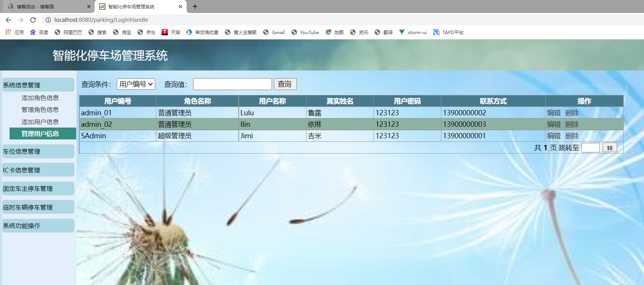Click the site info icon in address bar
The image size is (644, 285).
pyautogui.click(x=48, y=20)
